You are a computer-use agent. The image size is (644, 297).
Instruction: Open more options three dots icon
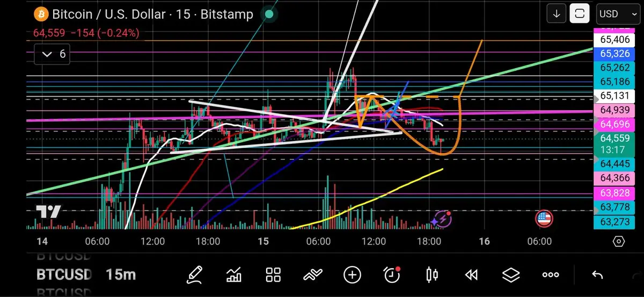pyautogui.click(x=551, y=275)
